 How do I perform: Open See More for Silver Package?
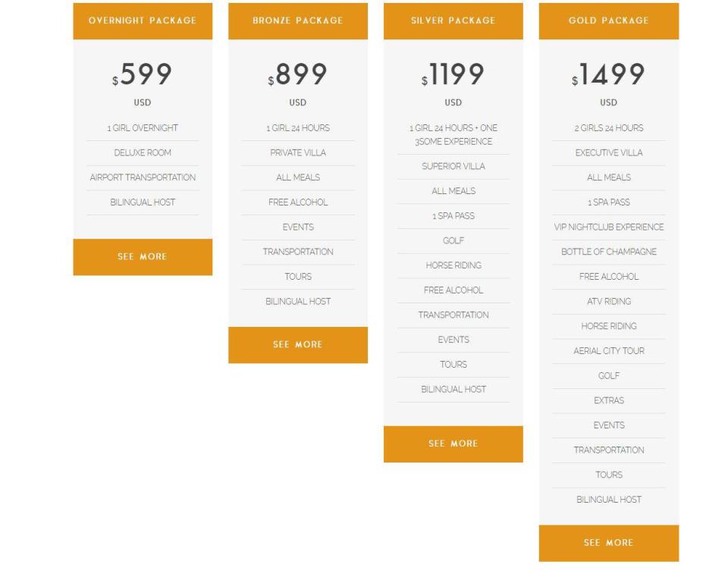pyautogui.click(x=453, y=444)
